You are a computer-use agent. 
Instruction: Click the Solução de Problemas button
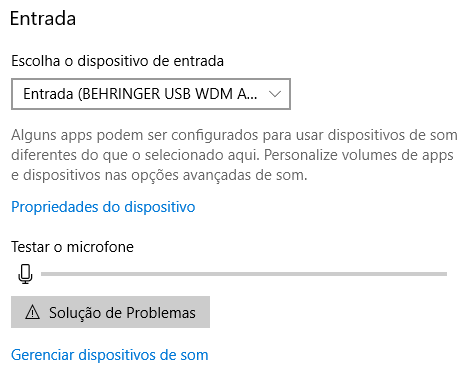(x=110, y=312)
